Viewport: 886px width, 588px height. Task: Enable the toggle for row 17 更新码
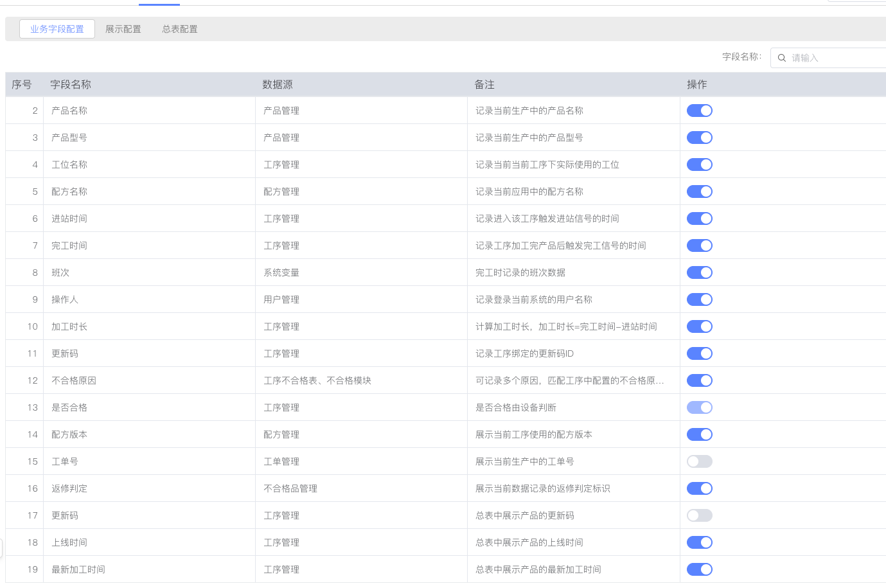(699, 515)
